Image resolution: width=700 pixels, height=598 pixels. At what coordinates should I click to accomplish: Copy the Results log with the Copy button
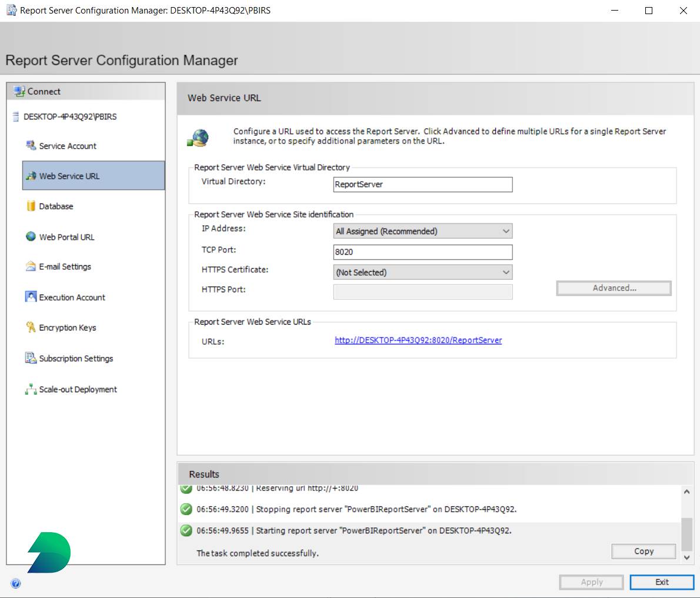[644, 551]
